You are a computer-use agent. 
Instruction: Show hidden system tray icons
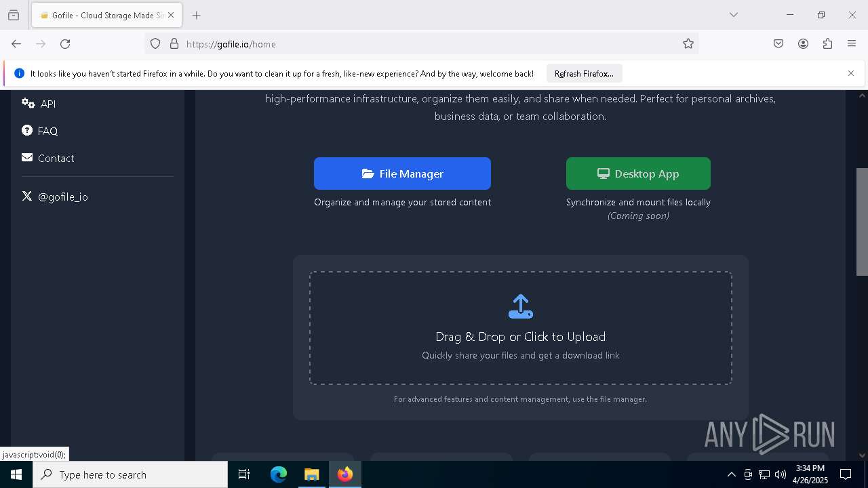[731, 474]
